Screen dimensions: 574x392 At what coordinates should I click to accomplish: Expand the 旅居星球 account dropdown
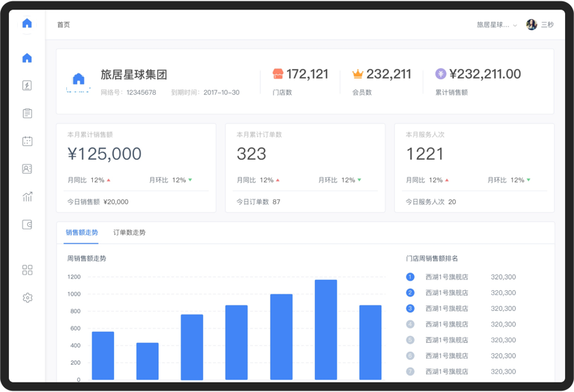[x=496, y=25]
